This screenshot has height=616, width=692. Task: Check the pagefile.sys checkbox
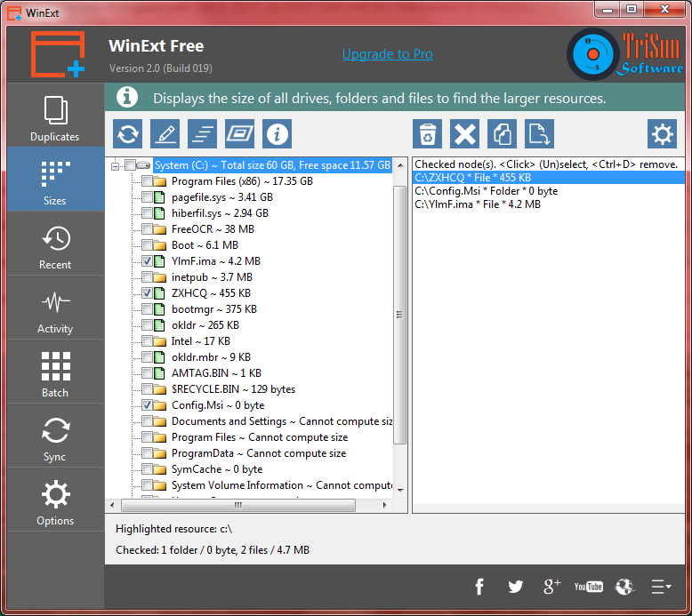147,197
